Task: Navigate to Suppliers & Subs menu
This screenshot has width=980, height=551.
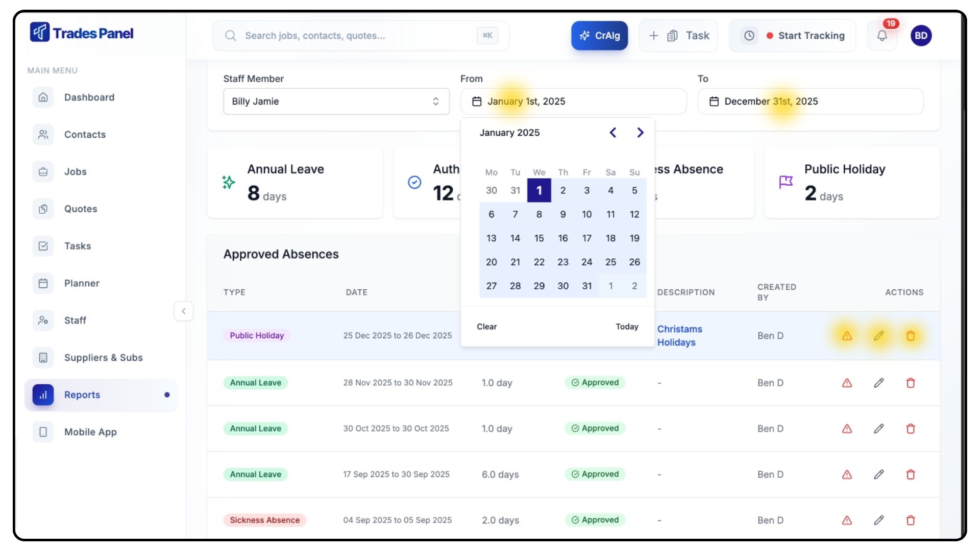Action: (103, 358)
